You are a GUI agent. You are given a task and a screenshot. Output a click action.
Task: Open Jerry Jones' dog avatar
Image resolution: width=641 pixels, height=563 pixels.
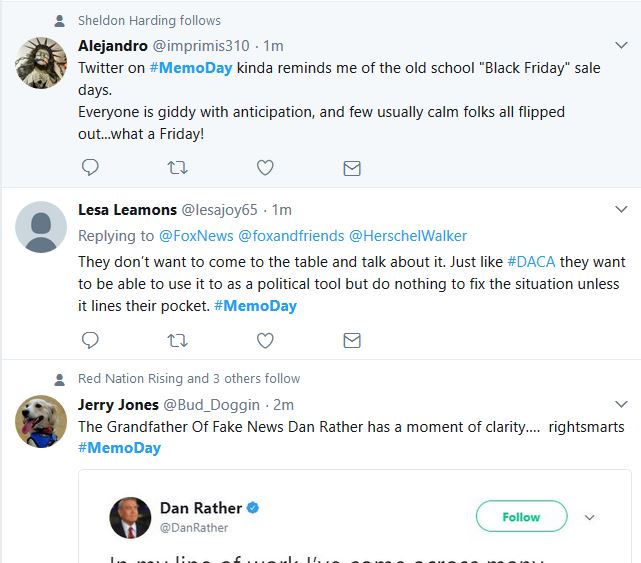pos(41,420)
